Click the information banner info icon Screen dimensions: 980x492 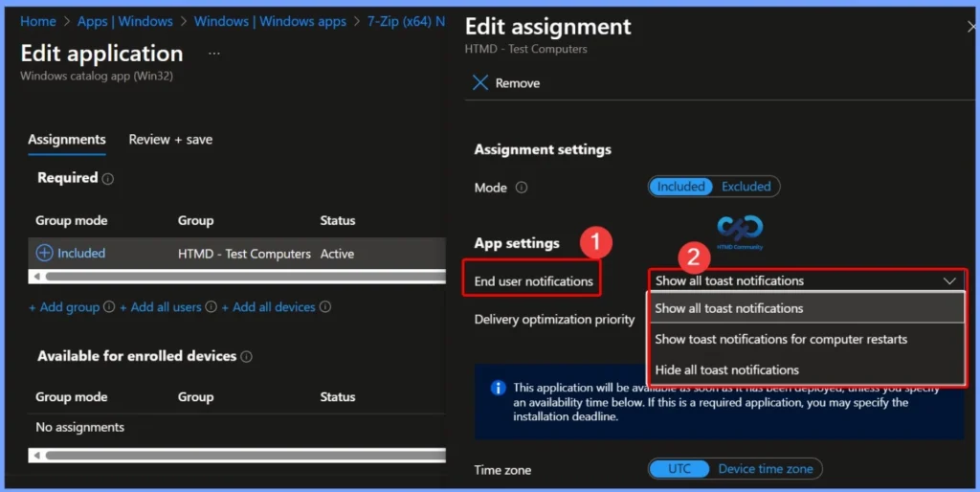(x=498, y=389)
